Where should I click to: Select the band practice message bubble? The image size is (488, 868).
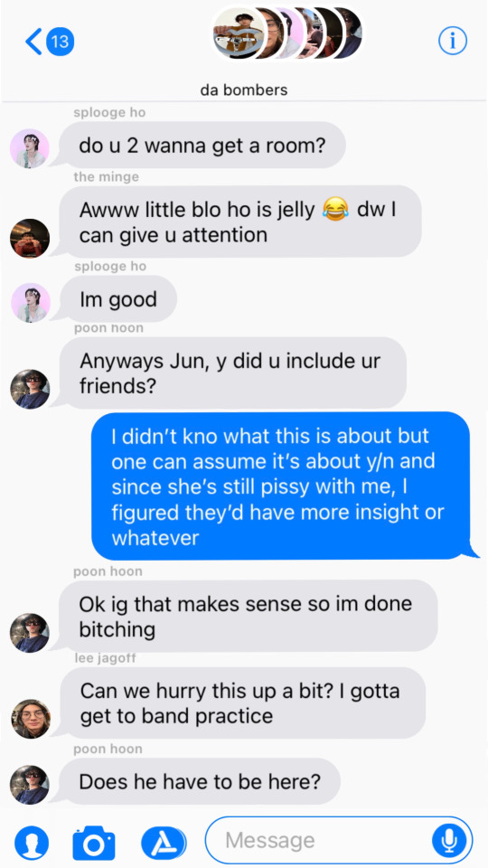click(x=241, y=703)
